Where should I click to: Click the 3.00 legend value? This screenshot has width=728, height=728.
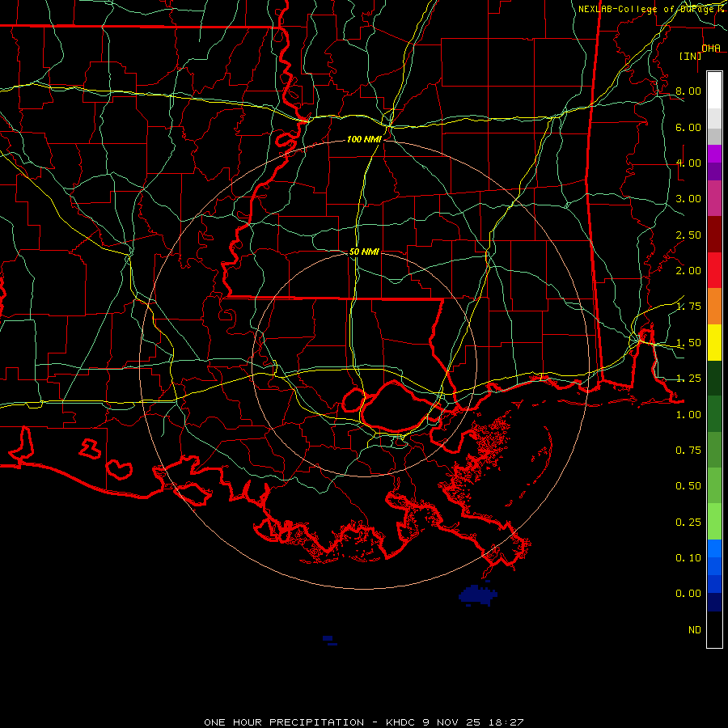[688, 199]
